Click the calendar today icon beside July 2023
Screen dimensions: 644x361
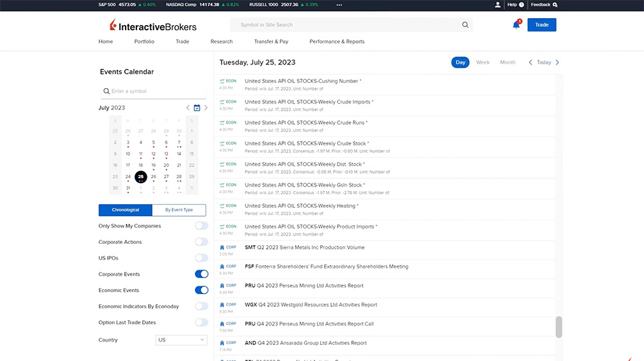tap(197, 108)
